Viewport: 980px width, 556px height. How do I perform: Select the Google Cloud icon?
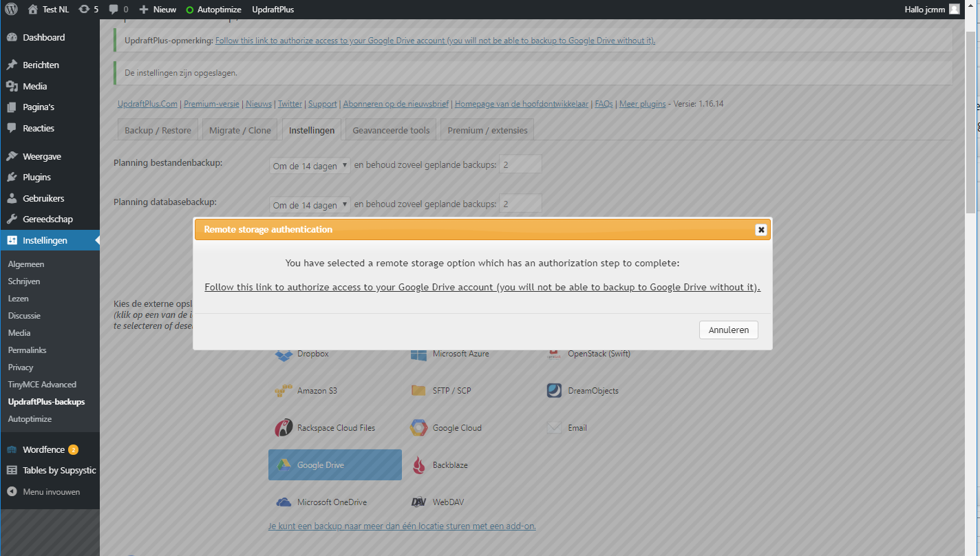point(418,428)
